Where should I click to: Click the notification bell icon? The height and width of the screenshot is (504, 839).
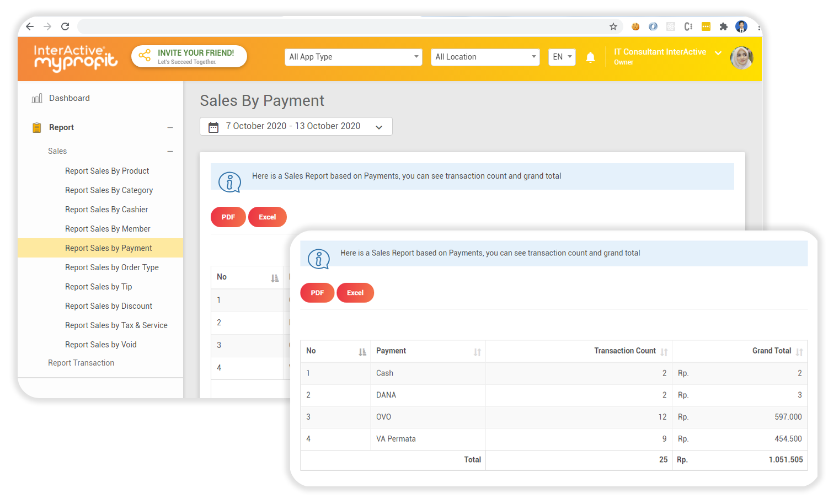tap(590, 57)
